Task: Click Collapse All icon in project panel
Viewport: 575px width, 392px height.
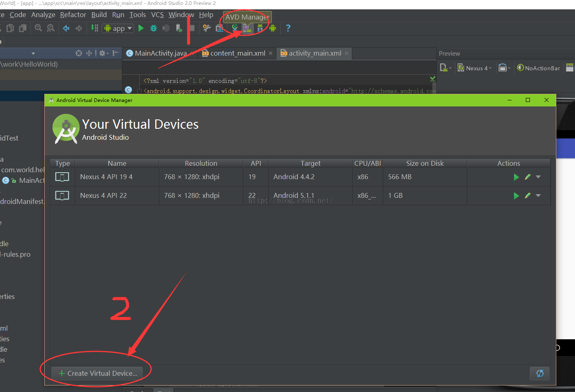Action: [89, 53]
